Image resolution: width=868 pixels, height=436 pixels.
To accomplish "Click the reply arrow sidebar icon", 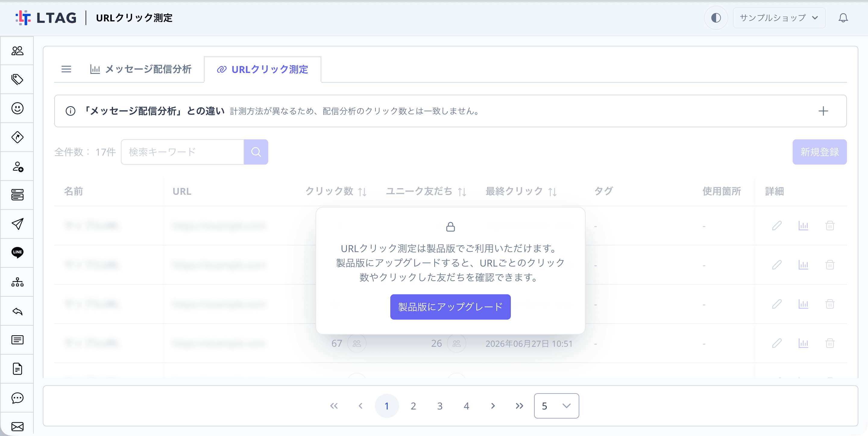I will pos(17,311).
